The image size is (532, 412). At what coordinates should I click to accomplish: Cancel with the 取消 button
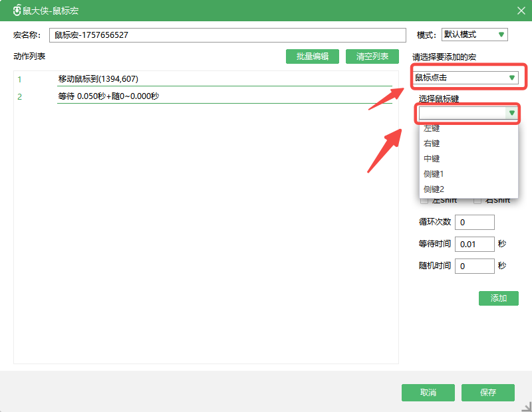[428, 393]
